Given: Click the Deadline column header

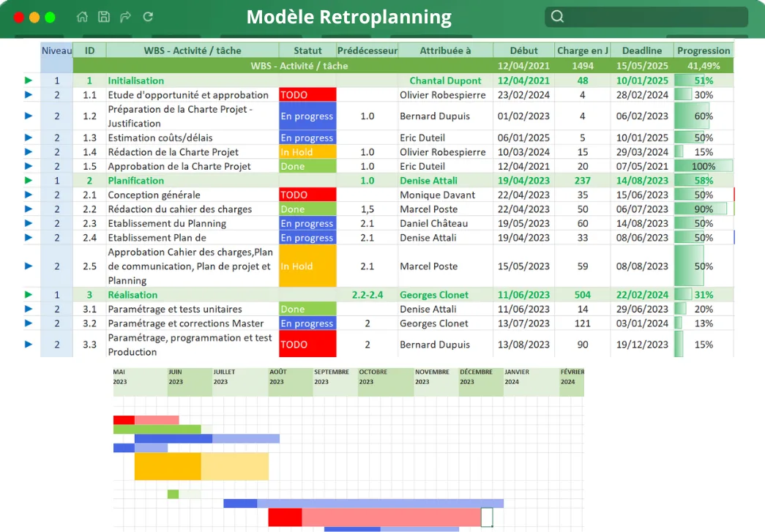Looking at the screenshot, I should point(642,50).
